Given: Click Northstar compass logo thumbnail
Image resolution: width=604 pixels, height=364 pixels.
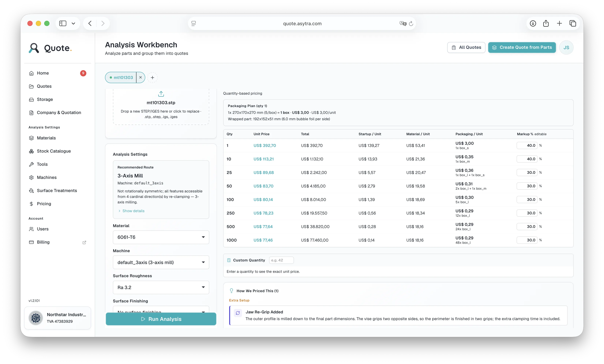Looking at the screenshot, I should (x=36, y=318).
